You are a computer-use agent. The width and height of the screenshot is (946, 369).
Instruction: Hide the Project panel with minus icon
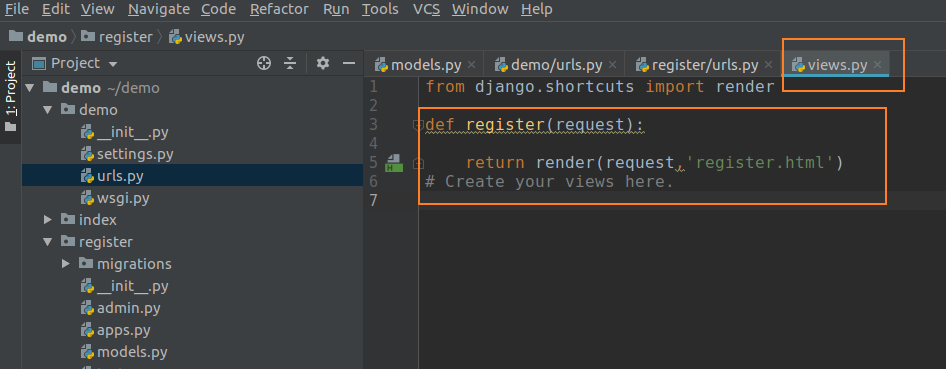point(348,63)
